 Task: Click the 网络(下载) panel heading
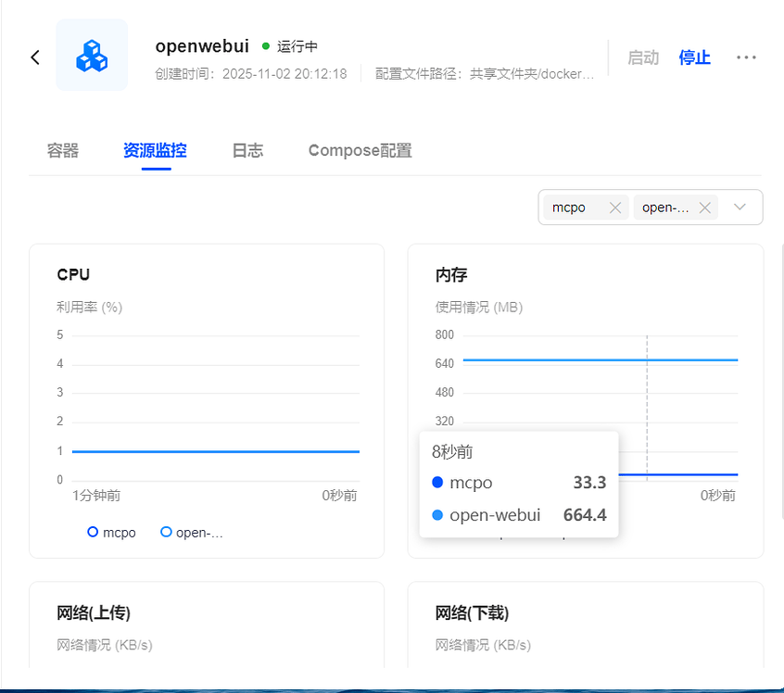[x=472, y=612]
